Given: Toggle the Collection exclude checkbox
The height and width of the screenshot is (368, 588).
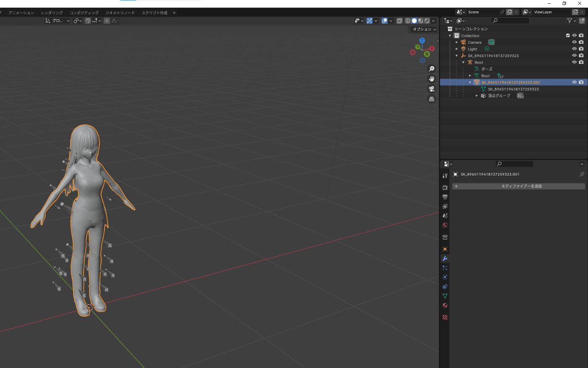Looking at the screenshot, I should [x=568, y=36].
